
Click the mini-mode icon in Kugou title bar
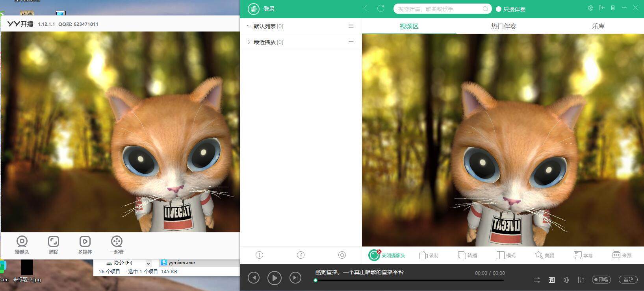point(613,8)
